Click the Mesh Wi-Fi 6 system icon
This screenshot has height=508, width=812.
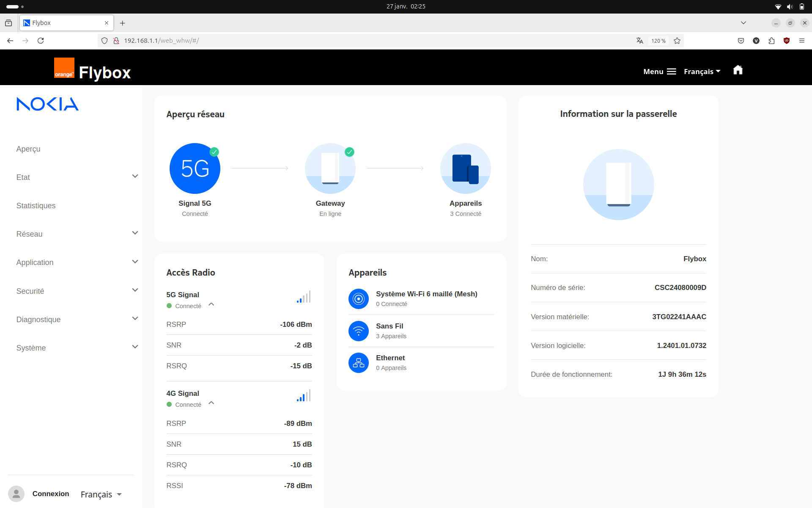[x=359, y=299]
